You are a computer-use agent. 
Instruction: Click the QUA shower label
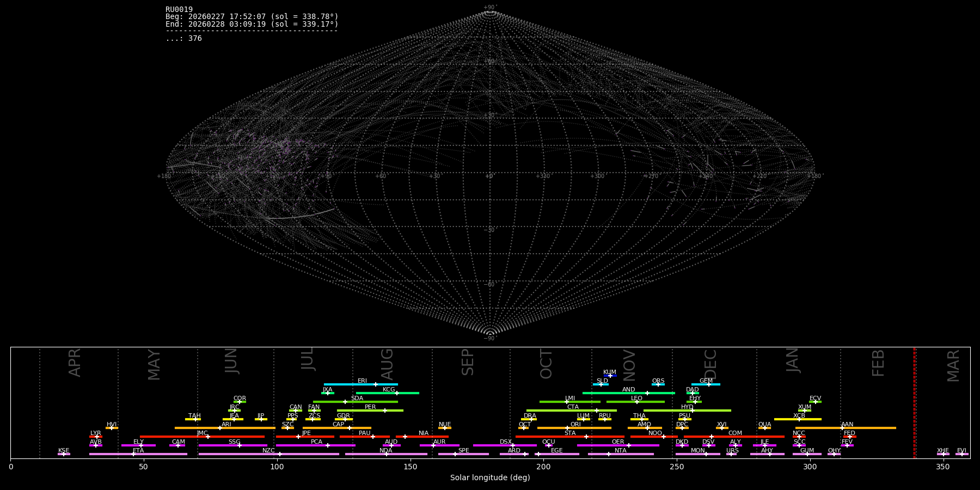[x=764, y=425]
